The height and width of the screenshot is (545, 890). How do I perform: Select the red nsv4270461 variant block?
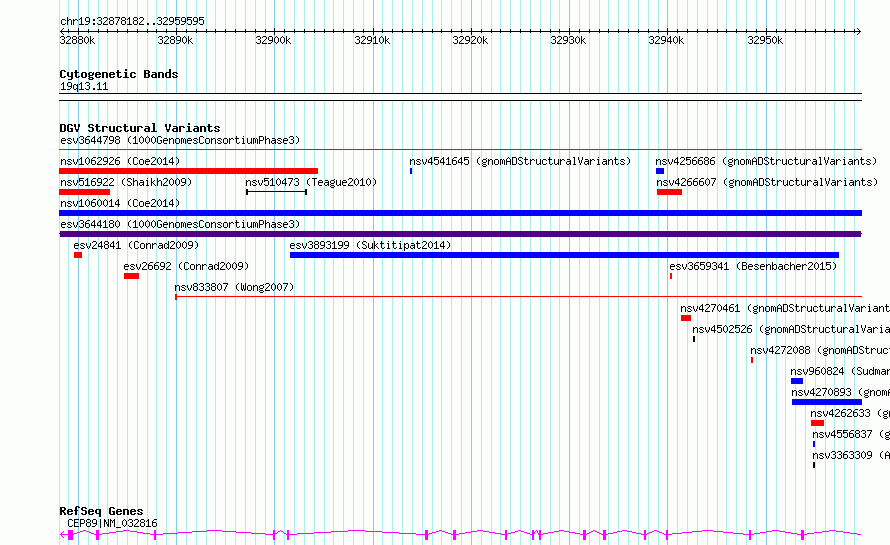686,318
